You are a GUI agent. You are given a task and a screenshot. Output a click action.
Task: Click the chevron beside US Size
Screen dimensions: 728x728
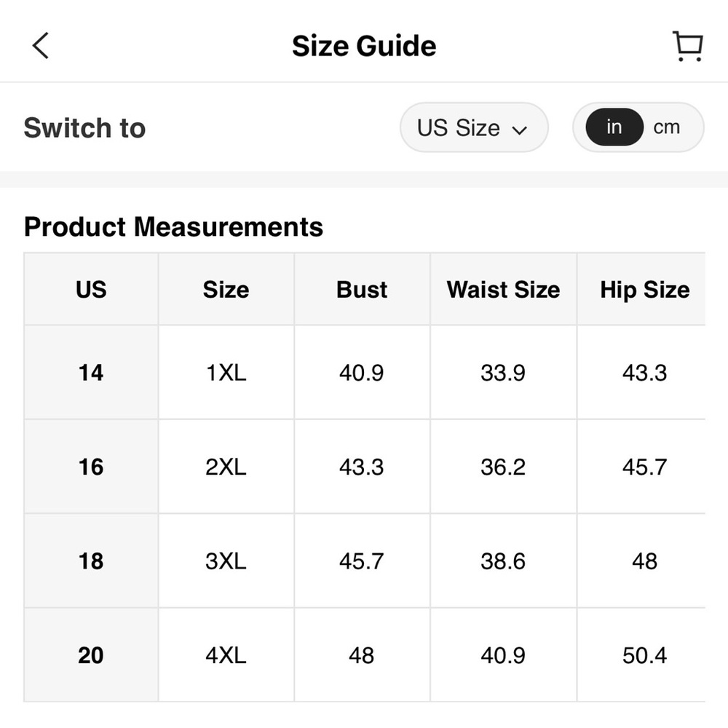pos(519,130)
